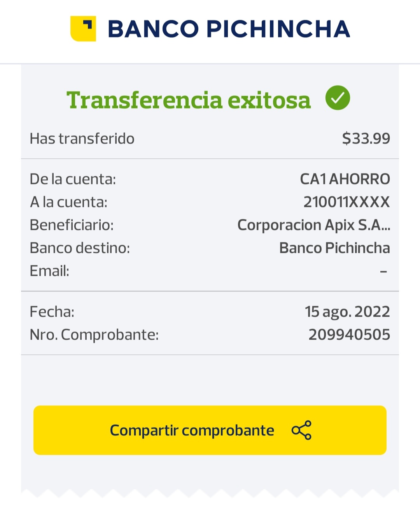Select the Banco Pichincha destination bank value
Screen dimensions: 420x514
tap(334, 248)
